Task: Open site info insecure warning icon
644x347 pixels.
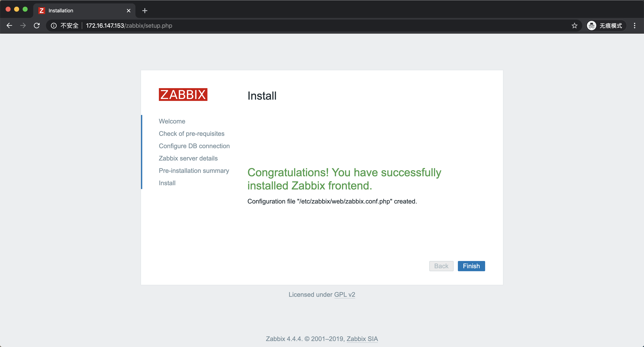Action: coord(54,26)
